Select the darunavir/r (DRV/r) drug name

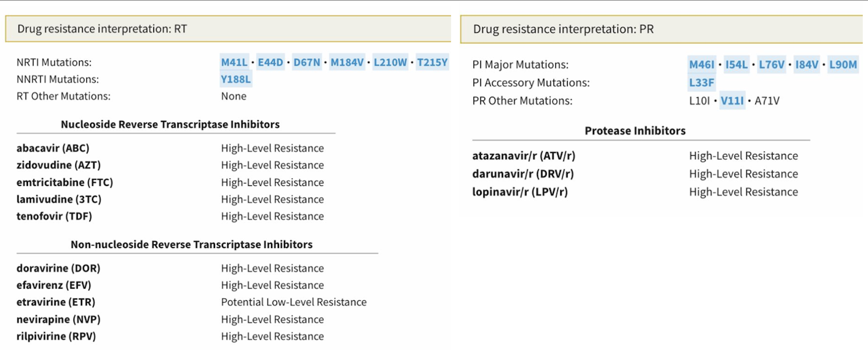point(523,174)
